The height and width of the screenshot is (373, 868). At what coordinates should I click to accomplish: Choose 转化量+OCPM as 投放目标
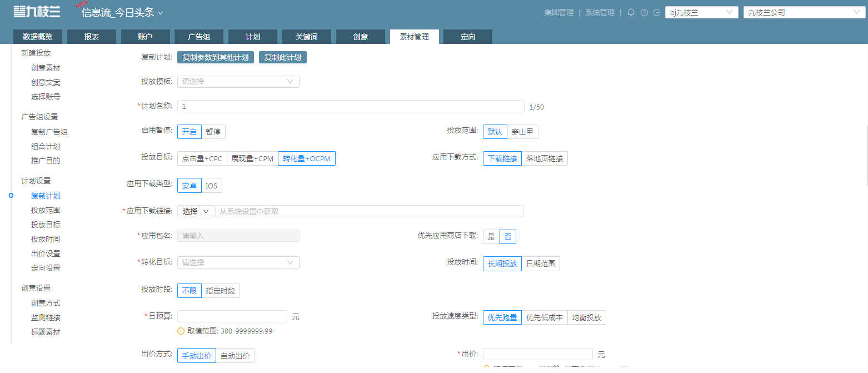point(307,158)
